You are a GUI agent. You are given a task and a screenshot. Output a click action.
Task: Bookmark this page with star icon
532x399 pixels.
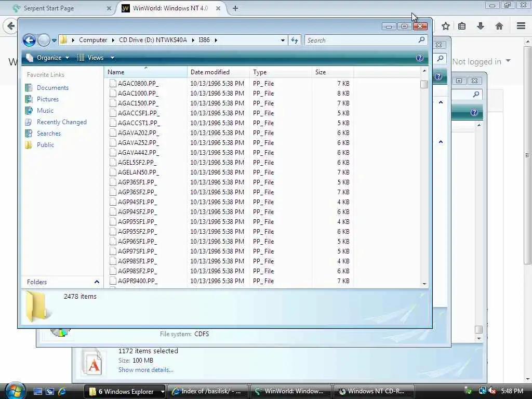tap(446, 26)
